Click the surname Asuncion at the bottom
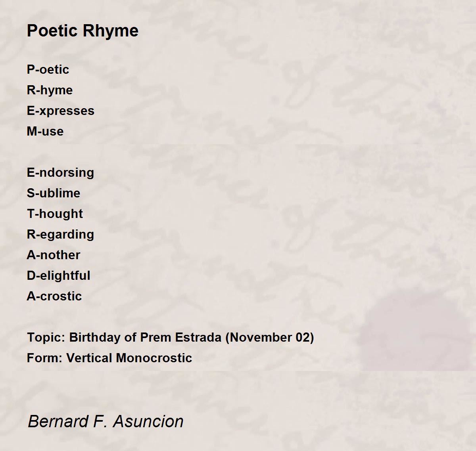The image size is (476, 451). 148,421
